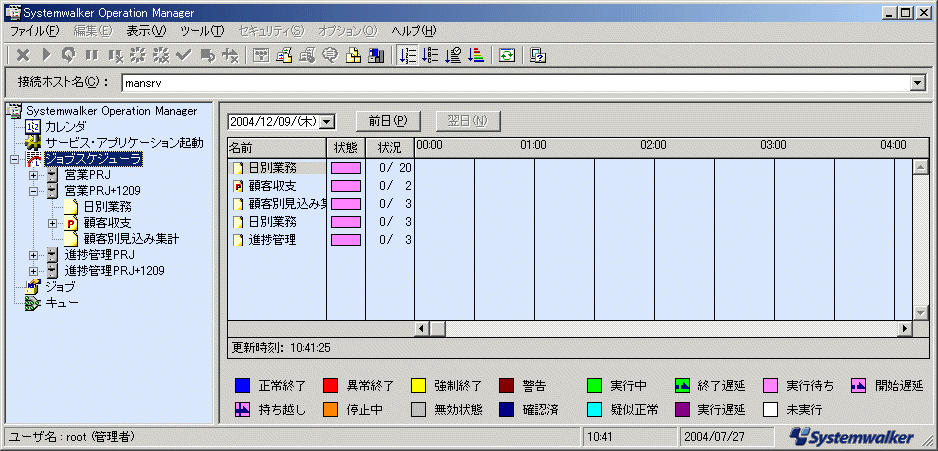Click the vertical scrollbar down arrow
The height and width of the screenshot is (451, 938).
coord(920,313)
